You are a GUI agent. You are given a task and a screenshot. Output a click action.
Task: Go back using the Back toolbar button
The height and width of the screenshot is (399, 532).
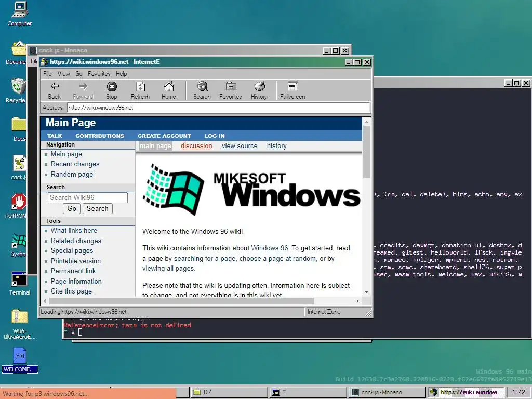tap(54, 90)
